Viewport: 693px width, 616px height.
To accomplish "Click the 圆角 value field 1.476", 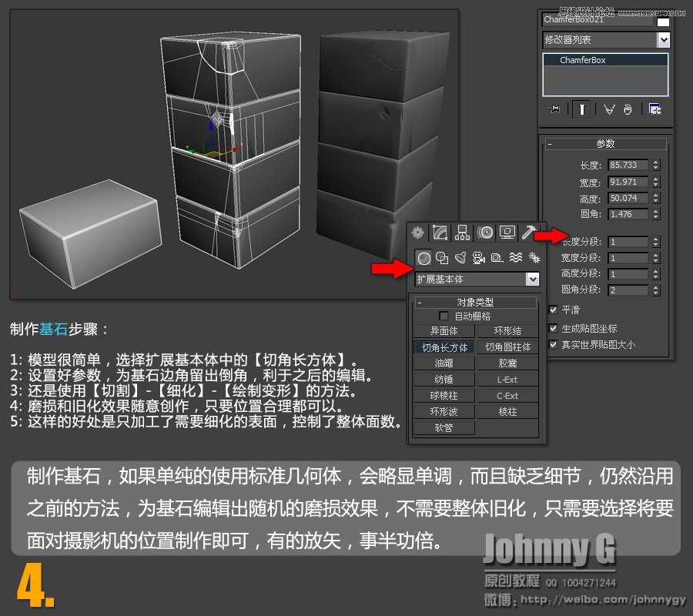I will coord(628,214).
